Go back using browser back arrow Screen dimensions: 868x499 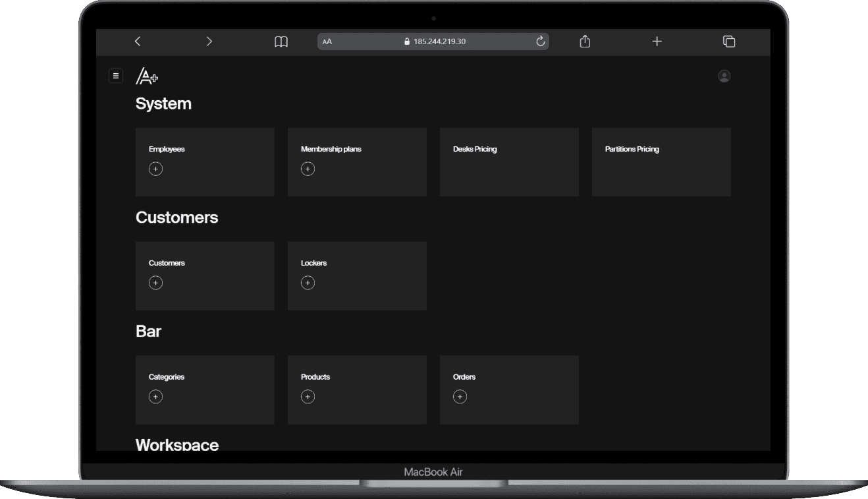[138, 42]
